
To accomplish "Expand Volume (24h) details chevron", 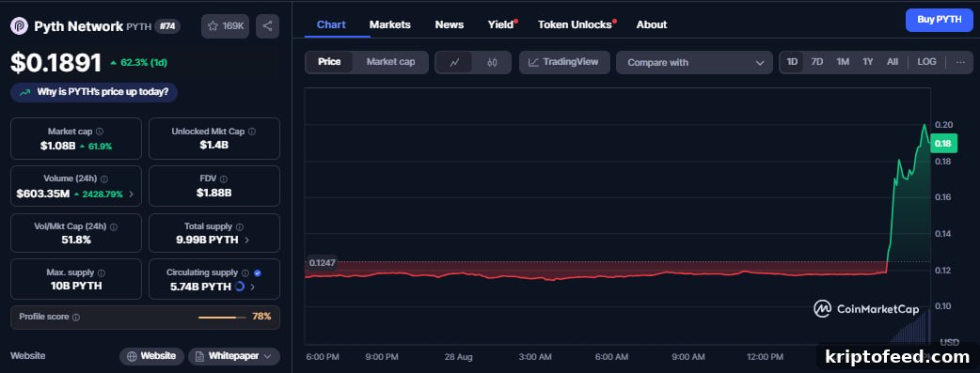I will [x=131, y=194].
